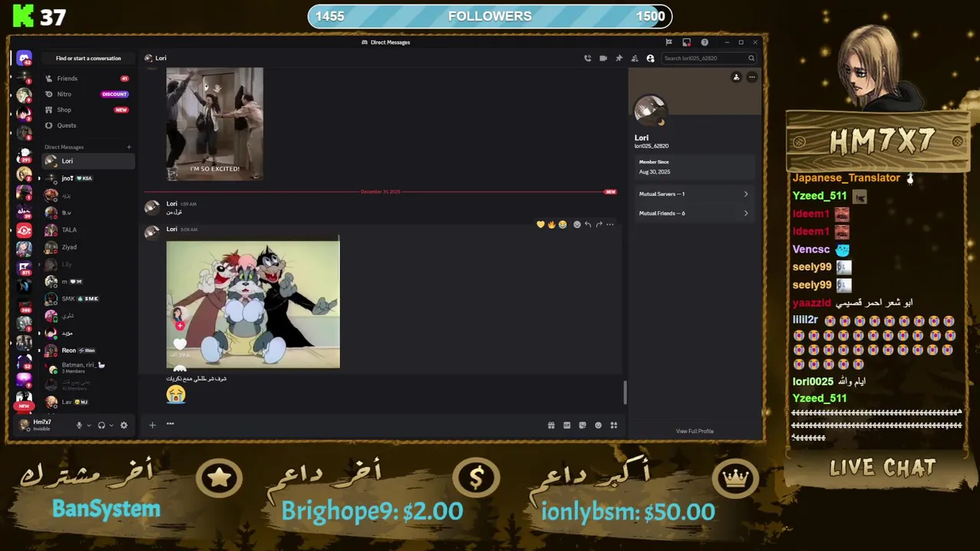980x551 pixels.
Task: Open Discord home Direct Messages icon
Action: coord(24,58)
